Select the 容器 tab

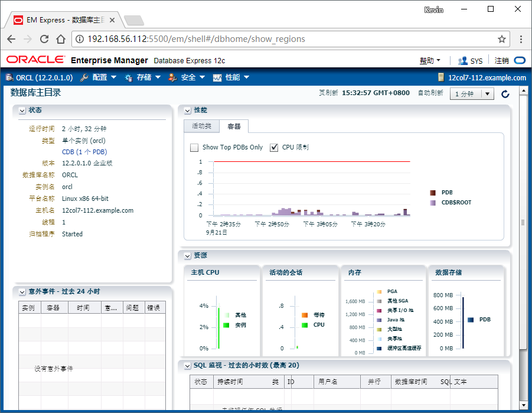click(234, 126)
